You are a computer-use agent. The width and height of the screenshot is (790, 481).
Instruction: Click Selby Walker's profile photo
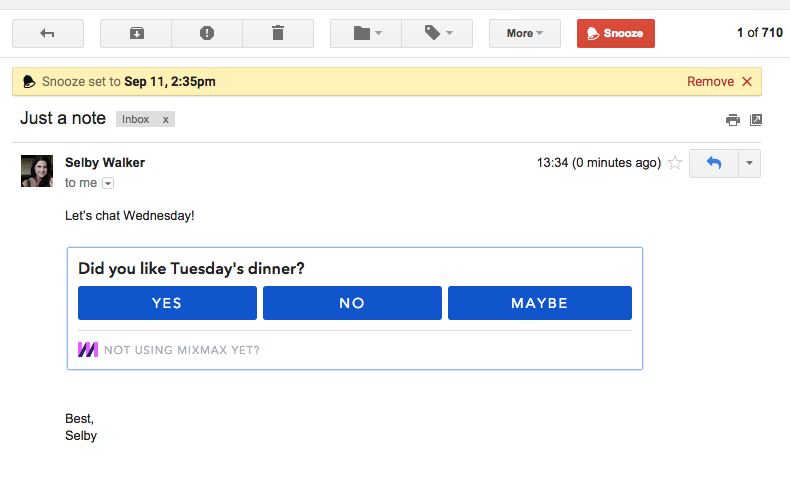(37, 171)
